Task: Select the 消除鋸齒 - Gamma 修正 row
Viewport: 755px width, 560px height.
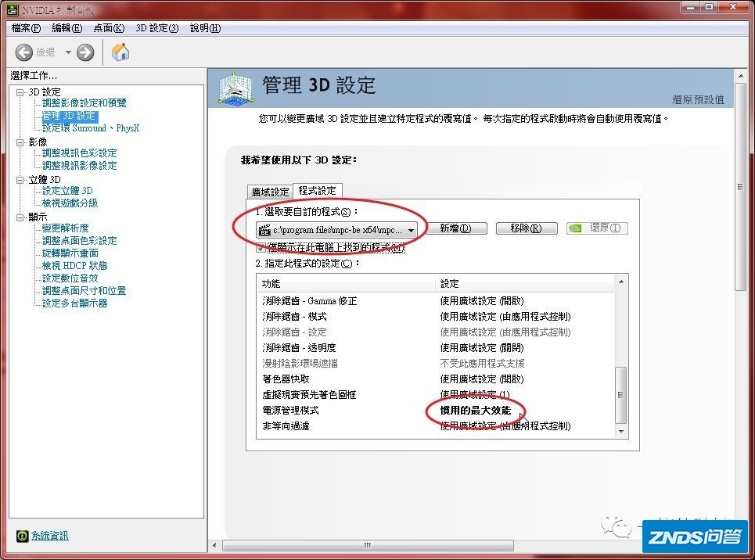Action: 436,301
